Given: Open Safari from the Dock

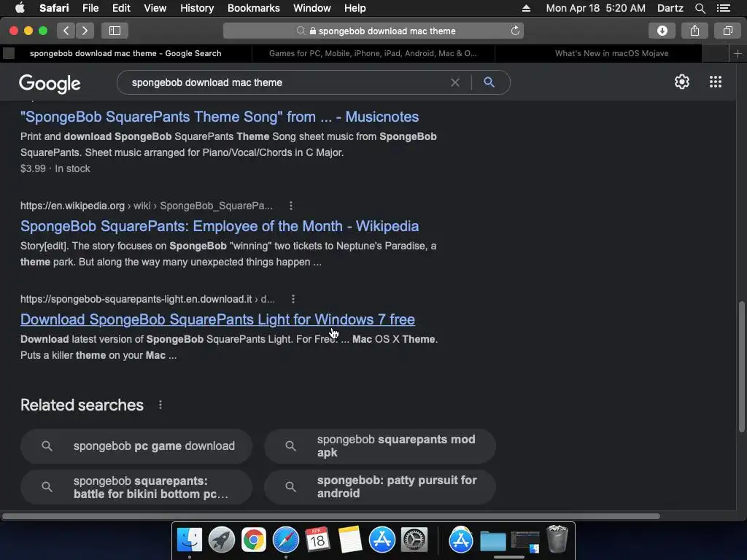Looking at the screenshot, I should coord(286,540).
